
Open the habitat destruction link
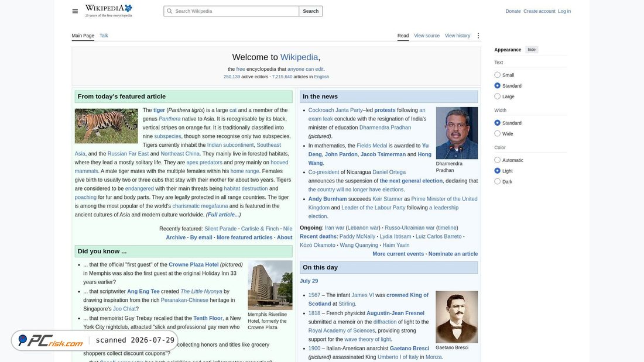coord(246,188)
